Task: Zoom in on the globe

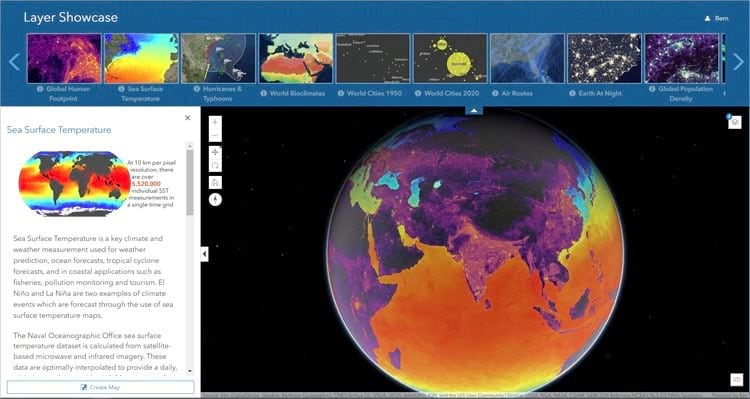Action: coord(215,122)
